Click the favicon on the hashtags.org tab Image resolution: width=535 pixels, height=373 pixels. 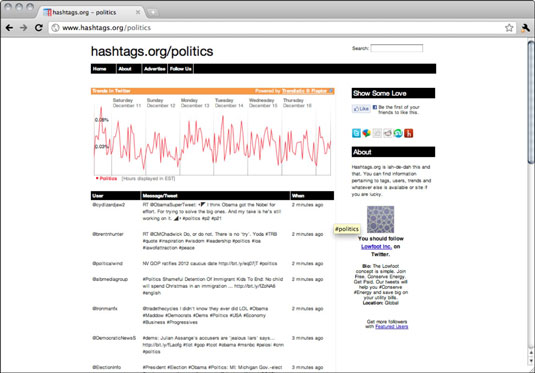[x=47, y=12]
